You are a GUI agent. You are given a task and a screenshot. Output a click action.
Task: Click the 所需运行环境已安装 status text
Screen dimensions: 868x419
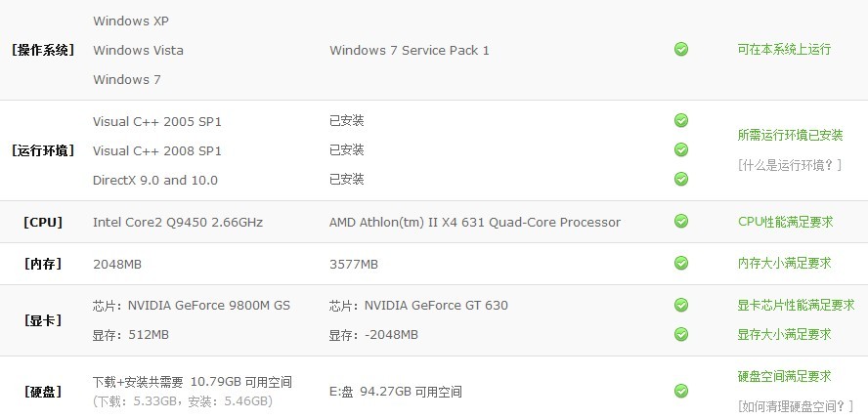790,135
